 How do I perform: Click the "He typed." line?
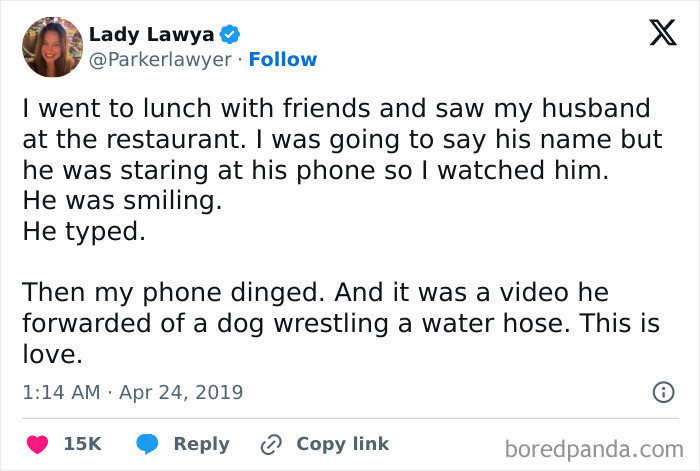[83, 232]
